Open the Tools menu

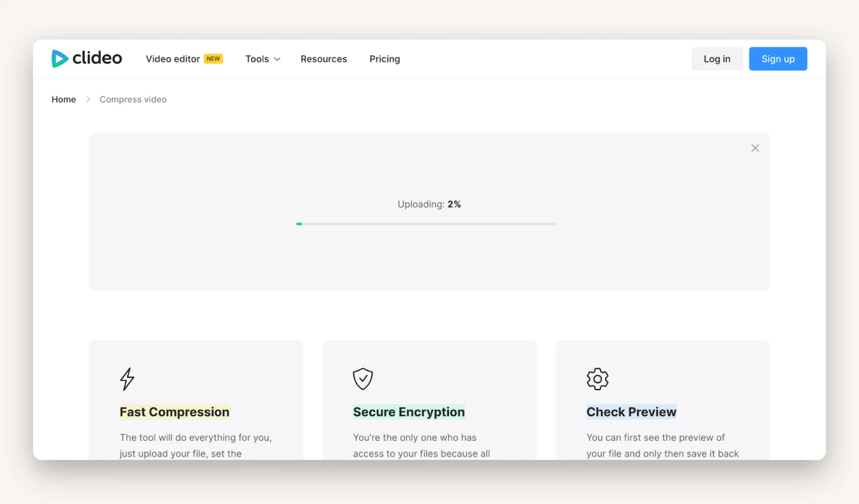point(257,59)
